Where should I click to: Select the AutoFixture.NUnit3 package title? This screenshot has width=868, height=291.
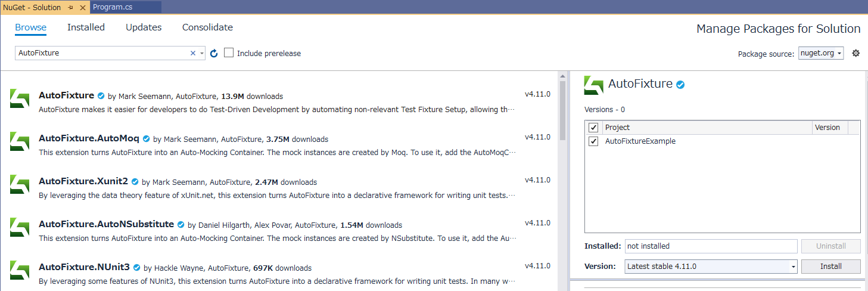pos(84,267)
